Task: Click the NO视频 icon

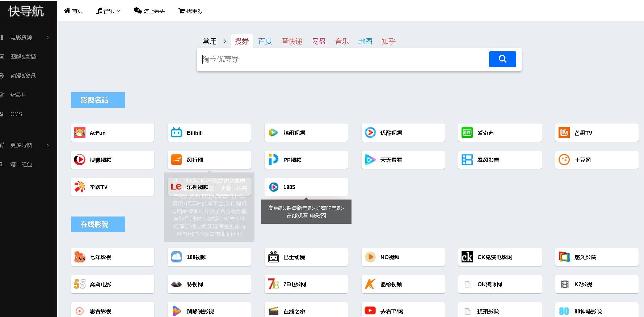Action: click(x=370, y=257)
